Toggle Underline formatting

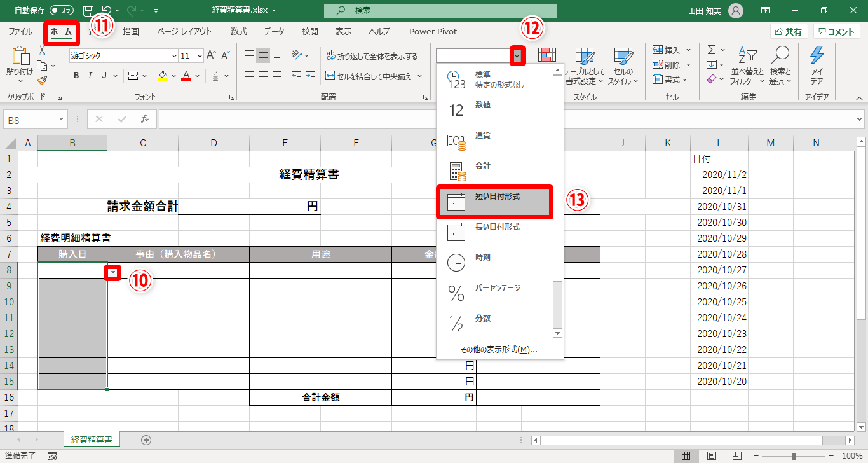pos(104,76)
